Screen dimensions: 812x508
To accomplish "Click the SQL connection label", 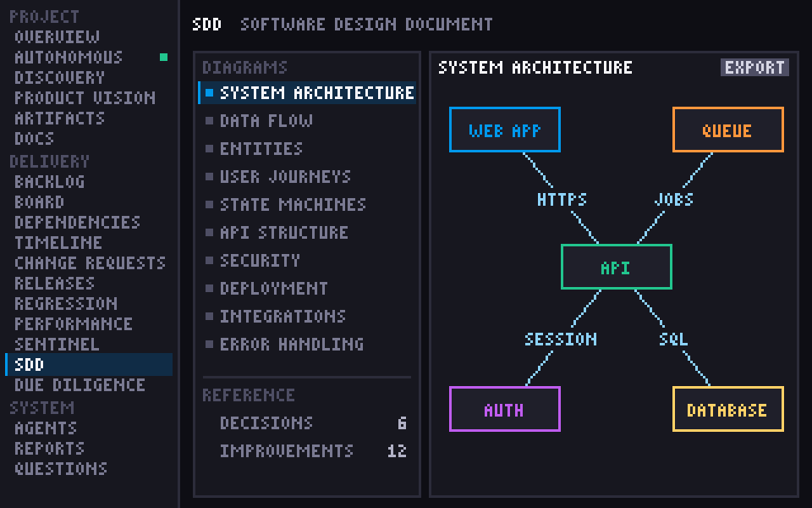I will click(673, 340).
